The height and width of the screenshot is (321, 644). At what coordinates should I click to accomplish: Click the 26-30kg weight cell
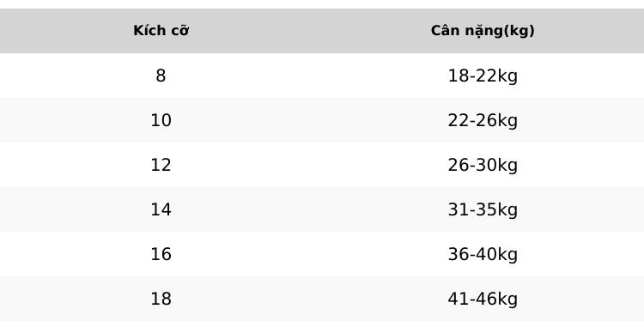click(483, 165)
